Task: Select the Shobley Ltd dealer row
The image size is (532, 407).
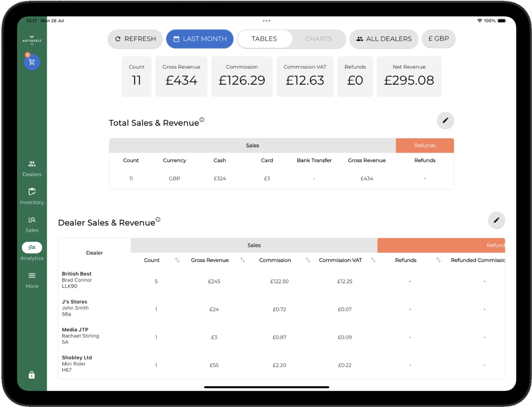Action: 281,364
